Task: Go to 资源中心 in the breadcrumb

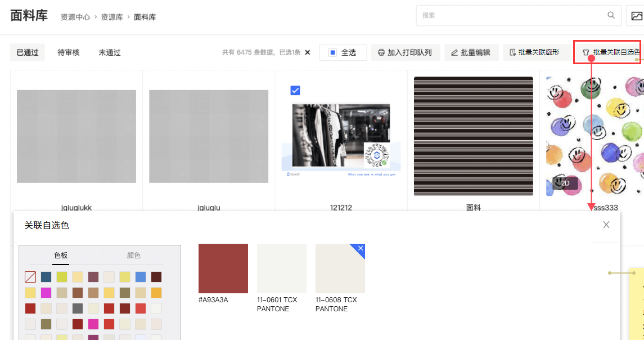Action: click(x=75, y=17)
